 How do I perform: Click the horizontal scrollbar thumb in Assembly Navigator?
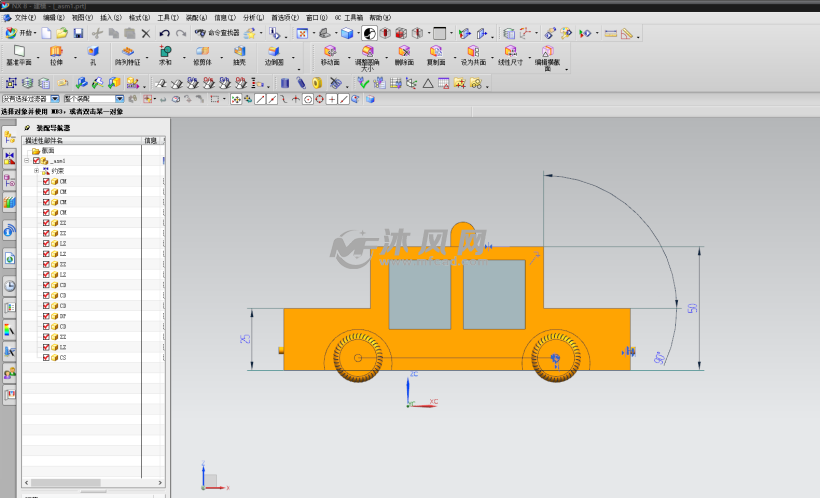(x=65, y=483)
